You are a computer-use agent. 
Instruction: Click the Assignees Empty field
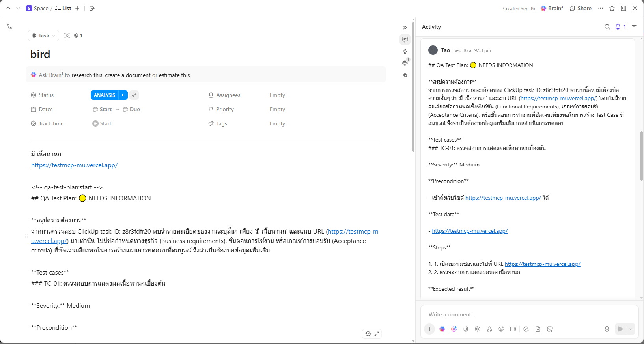tap(277, 95)
